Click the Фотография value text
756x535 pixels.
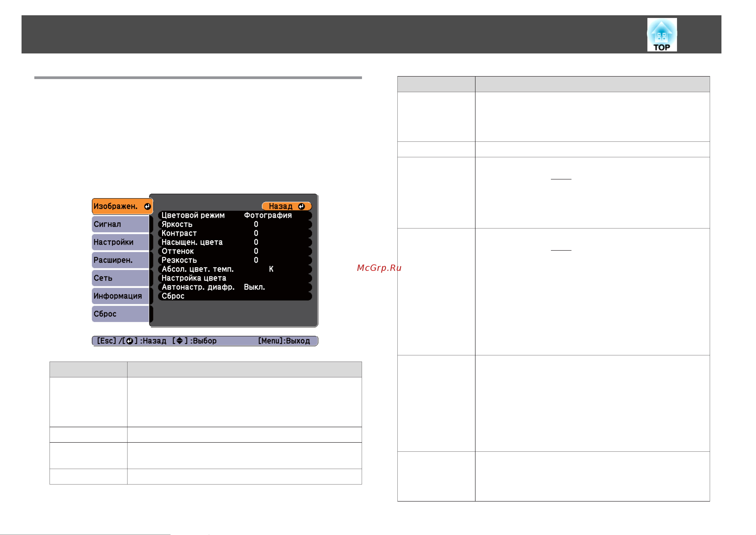[x=268, y=216]
